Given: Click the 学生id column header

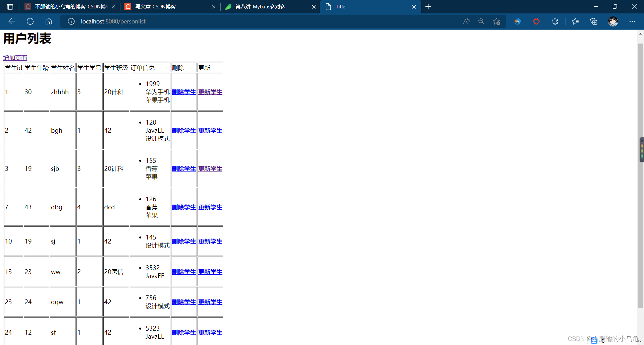Looking at the screenshot, I should pyautogui.click(x=13, y=68).
